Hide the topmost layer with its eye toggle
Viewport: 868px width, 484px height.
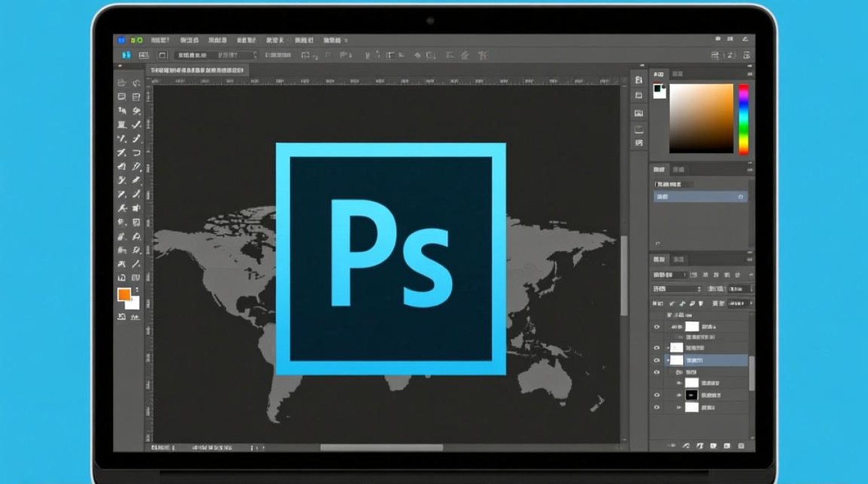coord(656,326)
